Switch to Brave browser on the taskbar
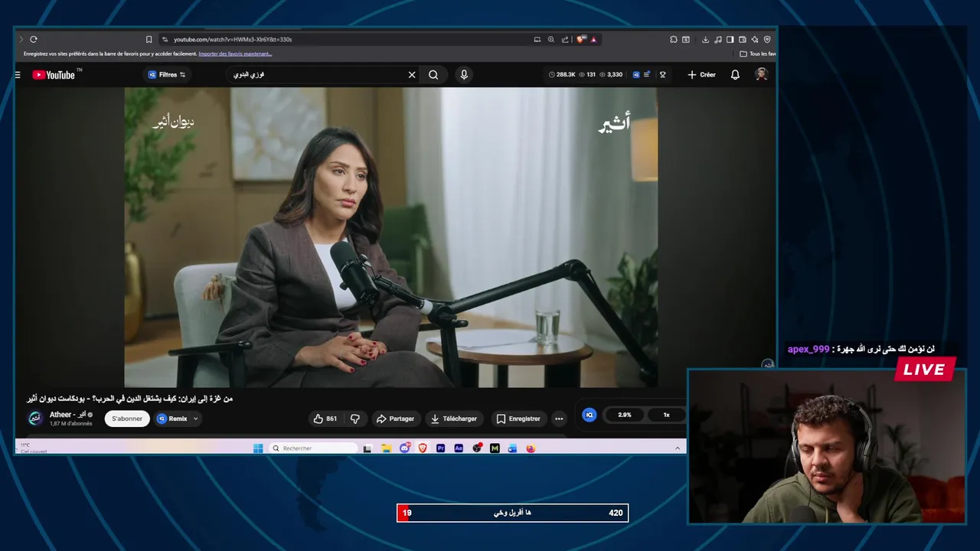This screenshot has height=551, width=980. [423, 448]
